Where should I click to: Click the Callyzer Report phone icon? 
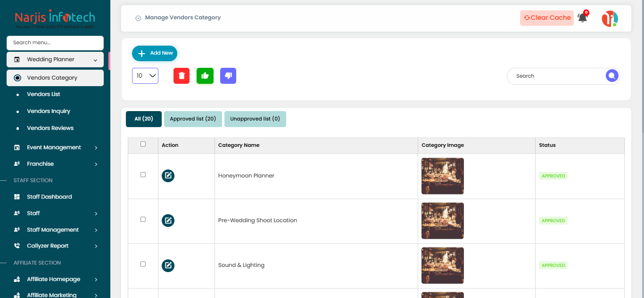pos(17,246)
